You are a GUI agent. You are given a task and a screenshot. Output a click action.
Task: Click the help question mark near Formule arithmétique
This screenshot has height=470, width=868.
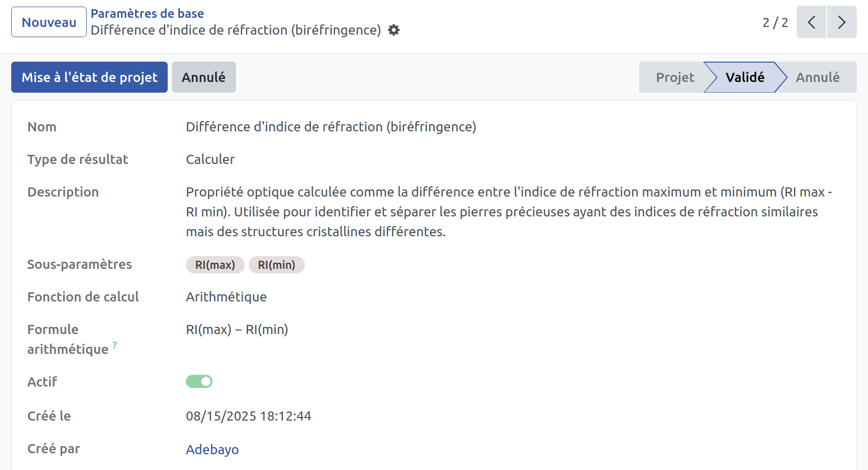(x=115, y=345)
